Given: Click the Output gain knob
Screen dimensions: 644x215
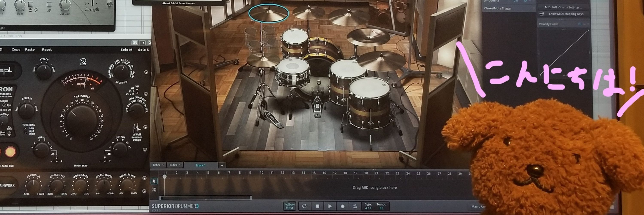Looking at the screenshot, I should [x=120, y=149].
